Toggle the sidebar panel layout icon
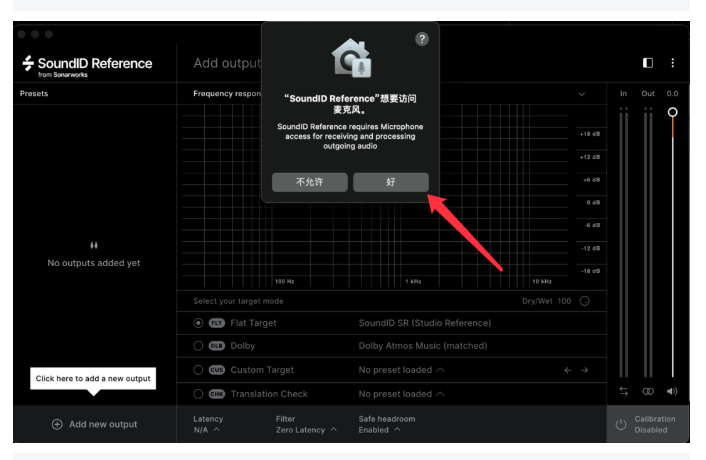 point(648,63)
